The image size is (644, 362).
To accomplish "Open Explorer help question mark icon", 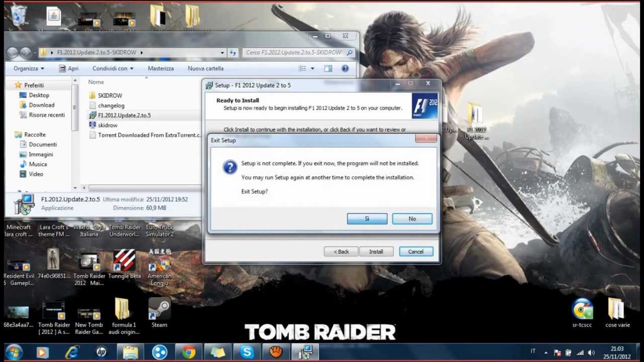I will coord(345,68).
